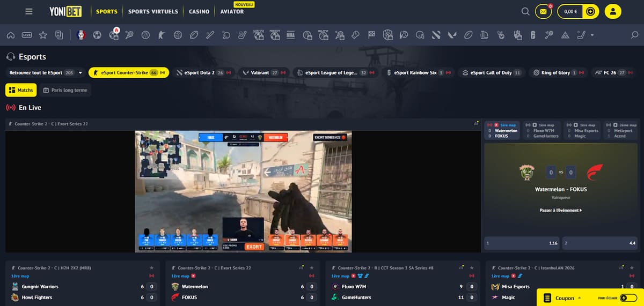Select the Counter-Strike soldier icon in sports bar
Viewport: 644px width, 306px height.
tap(162, 35)
